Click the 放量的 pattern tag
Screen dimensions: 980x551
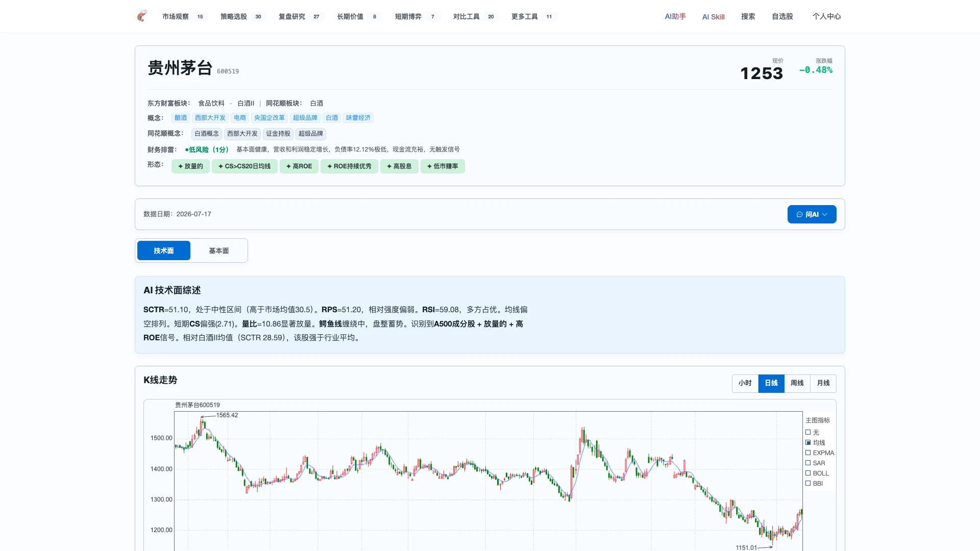(190, 166)
